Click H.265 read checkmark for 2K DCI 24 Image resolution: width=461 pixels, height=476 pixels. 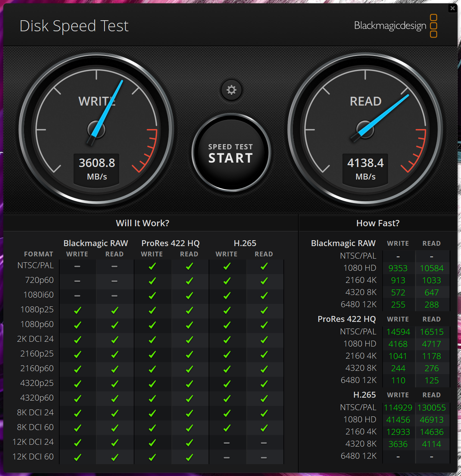(x=264, y=340)
